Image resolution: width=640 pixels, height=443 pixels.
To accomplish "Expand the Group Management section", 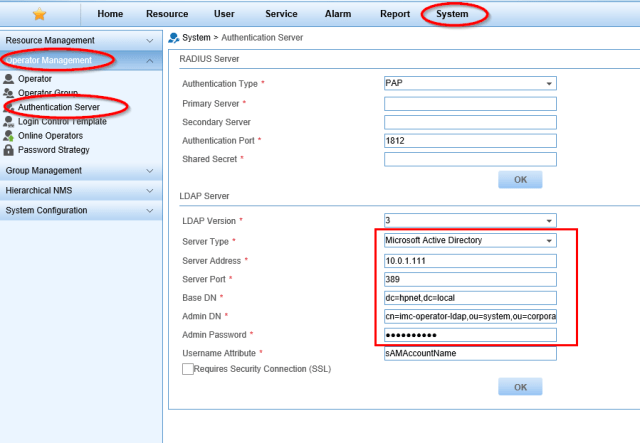I will pyautogui.click(x=81, y=170).
